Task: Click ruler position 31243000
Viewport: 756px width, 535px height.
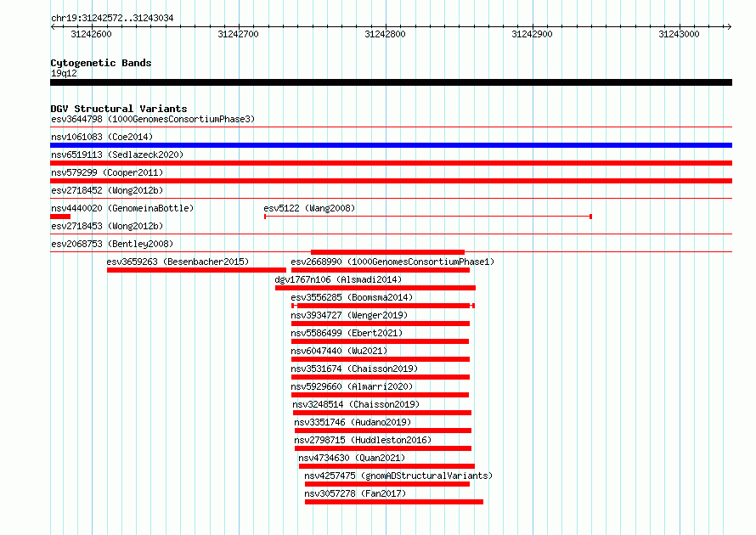Action: [679, 34]
